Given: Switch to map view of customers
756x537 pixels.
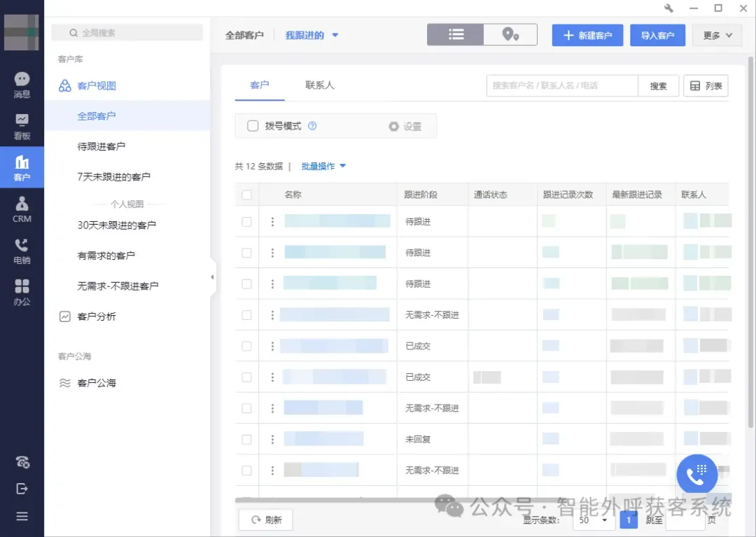Looking at the screenshot, I should (x=510, y=34).
